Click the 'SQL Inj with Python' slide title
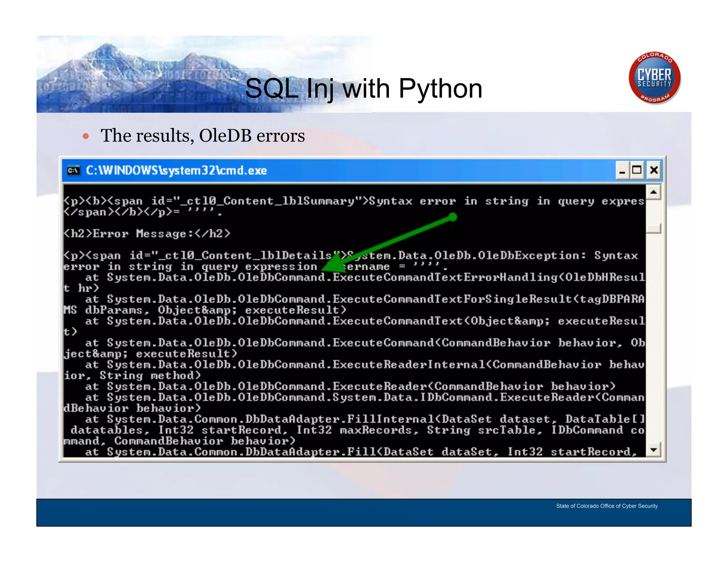 point(364,88)
